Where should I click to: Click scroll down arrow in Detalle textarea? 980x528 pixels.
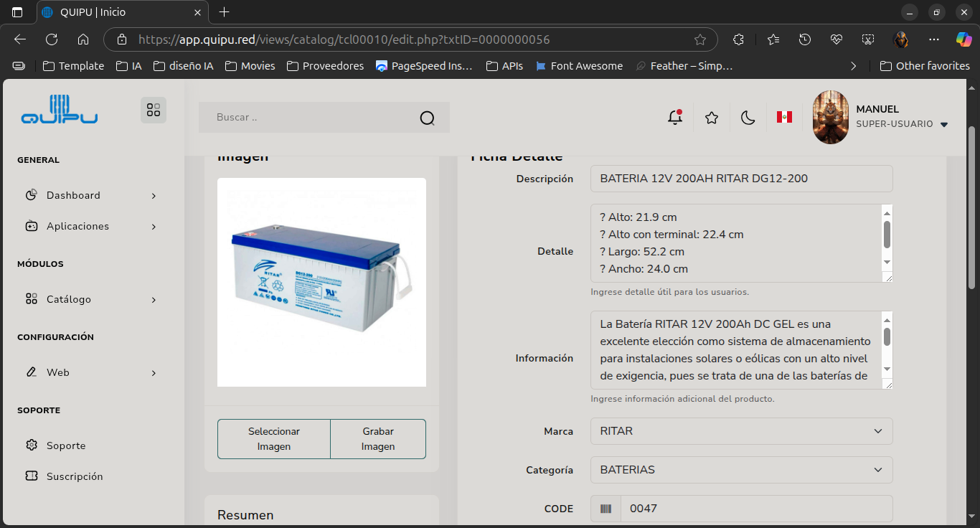(x=887, y=263)
